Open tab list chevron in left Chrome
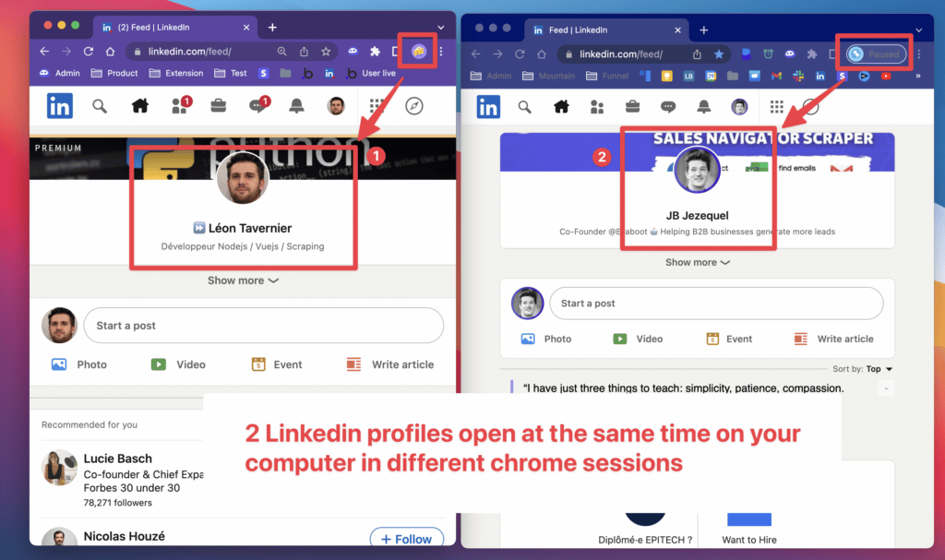 coord(440,28)
